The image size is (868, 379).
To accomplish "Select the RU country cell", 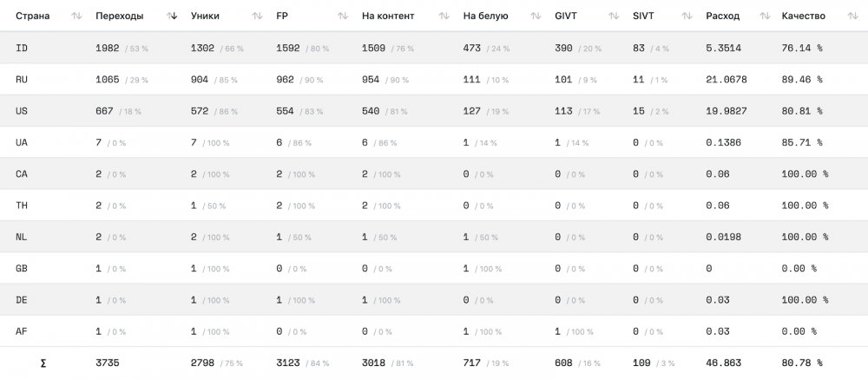I will coord(22,80).
